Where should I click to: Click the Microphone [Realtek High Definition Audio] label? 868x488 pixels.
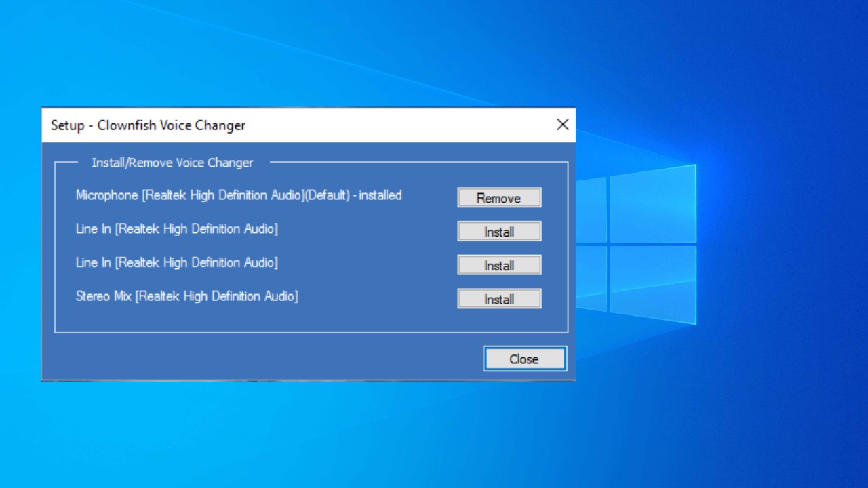[x=239, y=195]
